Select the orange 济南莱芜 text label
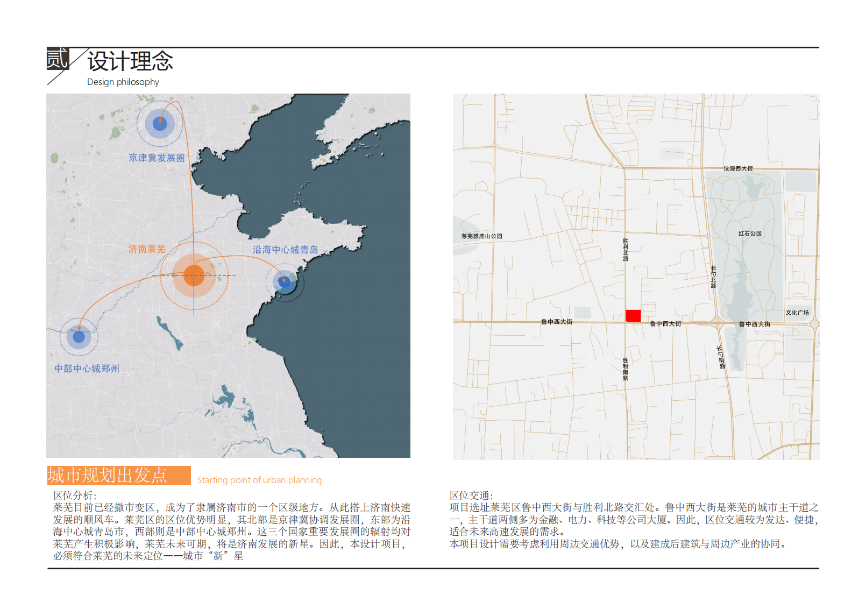Screen dimensions: 866x616 click(x=147, y=249)
